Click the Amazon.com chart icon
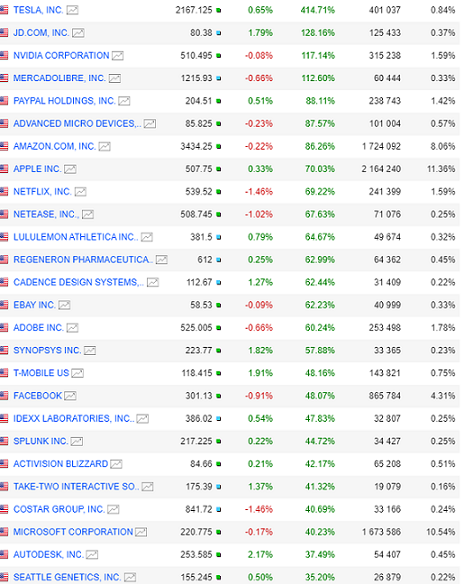The image size is (464, 584). click(x=104, y=146)
